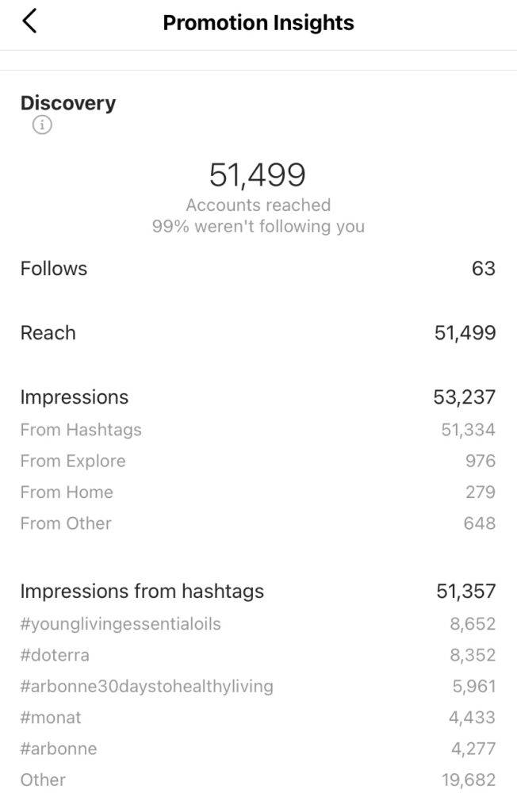Select the Discovery section heading

(x=68, y=103)
